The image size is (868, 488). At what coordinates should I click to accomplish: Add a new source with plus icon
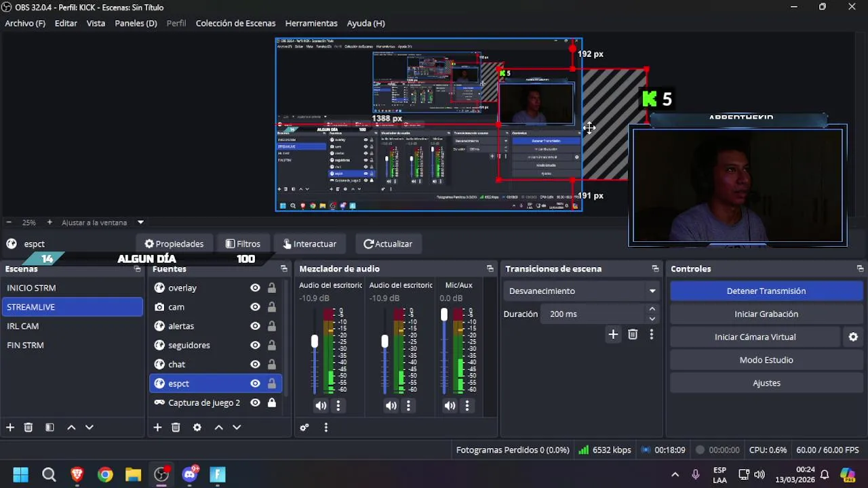point(157,427)
